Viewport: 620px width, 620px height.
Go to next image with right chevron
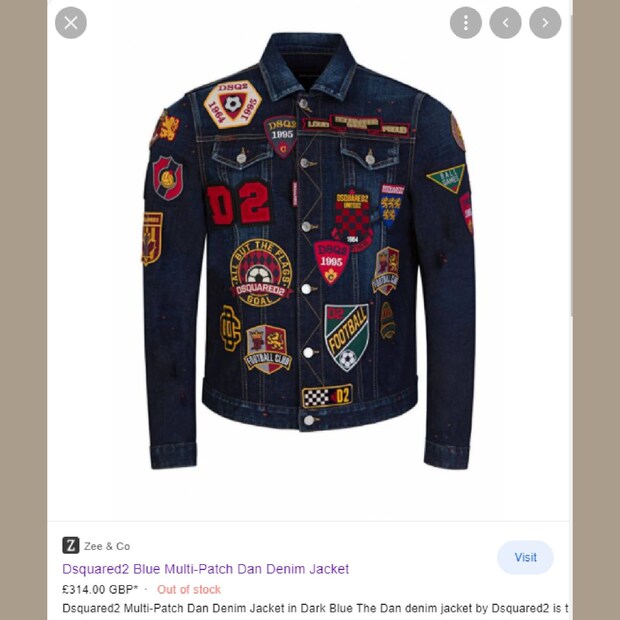(x=545, y=23)
